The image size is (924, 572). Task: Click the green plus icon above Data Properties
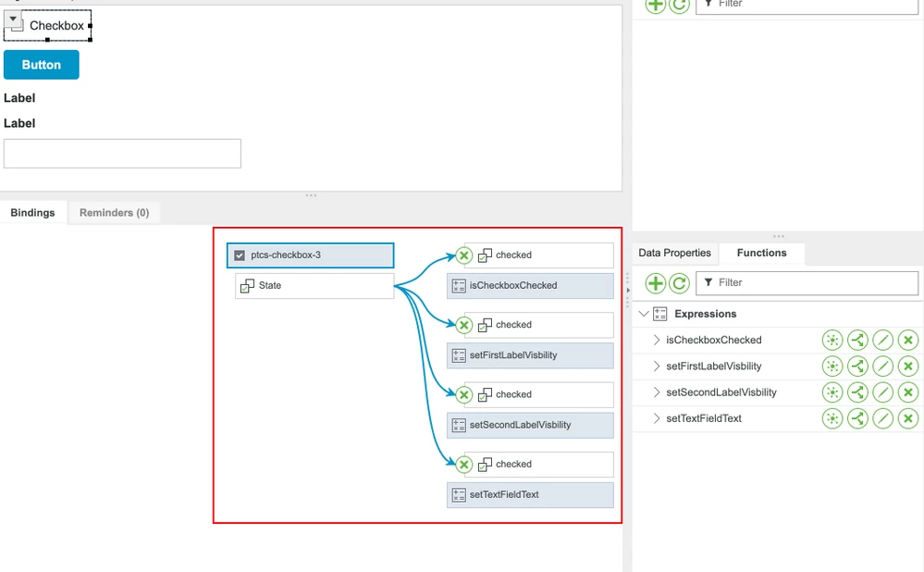655,5
